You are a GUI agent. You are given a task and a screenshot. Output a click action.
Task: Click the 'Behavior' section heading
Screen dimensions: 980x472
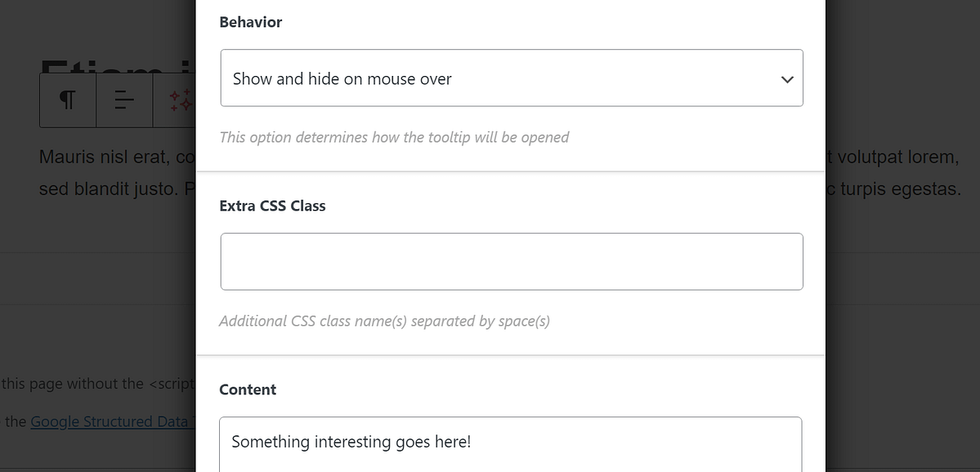click(250, 22)
